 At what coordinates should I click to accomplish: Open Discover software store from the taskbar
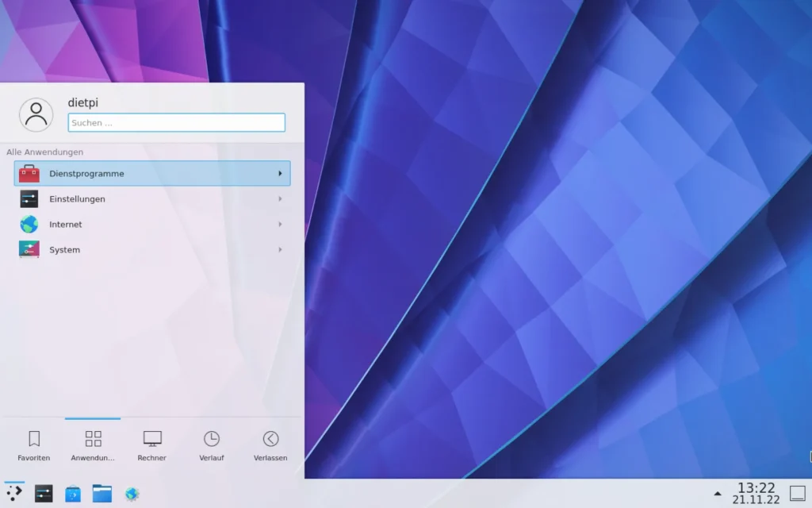pyautogui.click(x=73, y=494)
